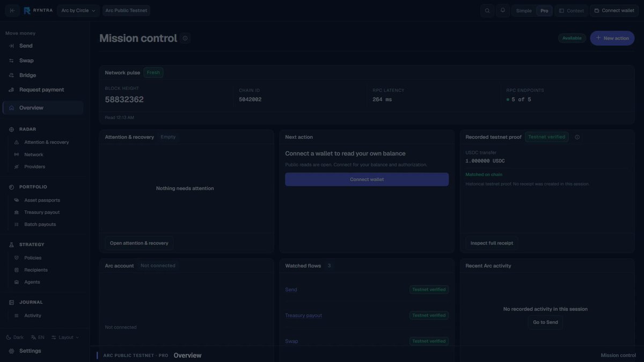The width and height of the screenshot is (644, 362).
Task: Open the Arc by Circle dropdown
Action: tap(78, 11)
